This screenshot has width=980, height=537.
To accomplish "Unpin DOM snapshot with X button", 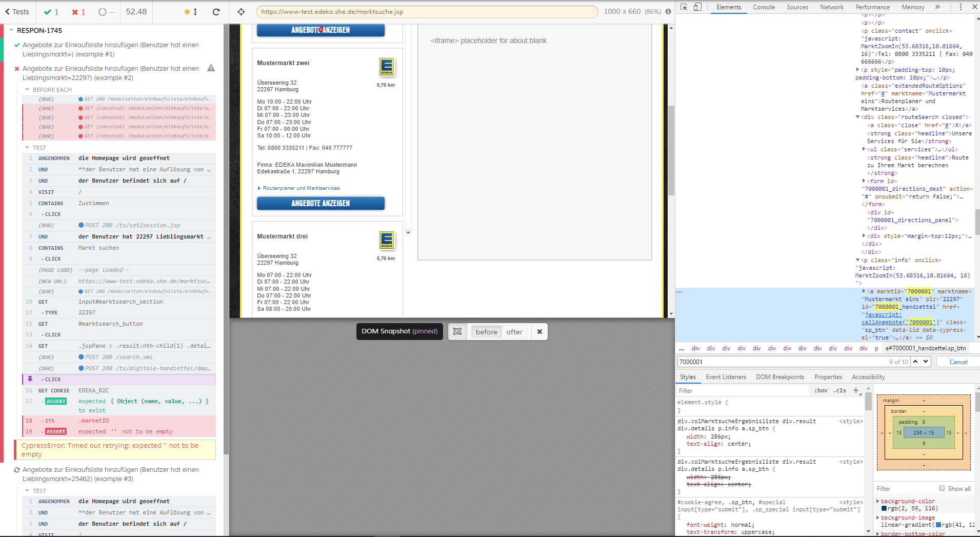I will [x=539, y=332].
